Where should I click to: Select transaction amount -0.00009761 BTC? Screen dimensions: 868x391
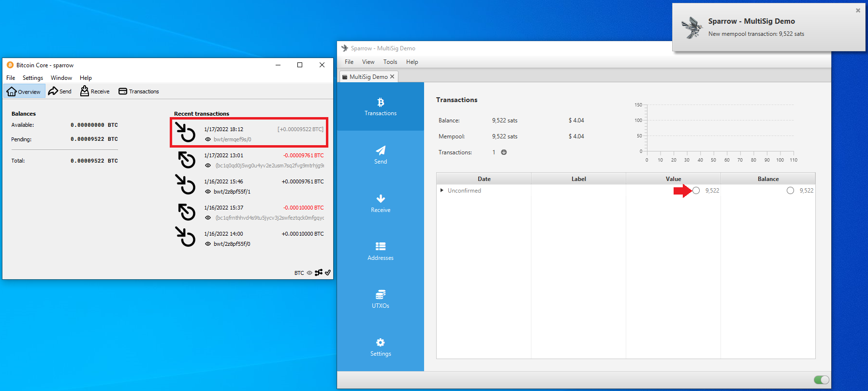pyautogui.click(x=303, y=155)
